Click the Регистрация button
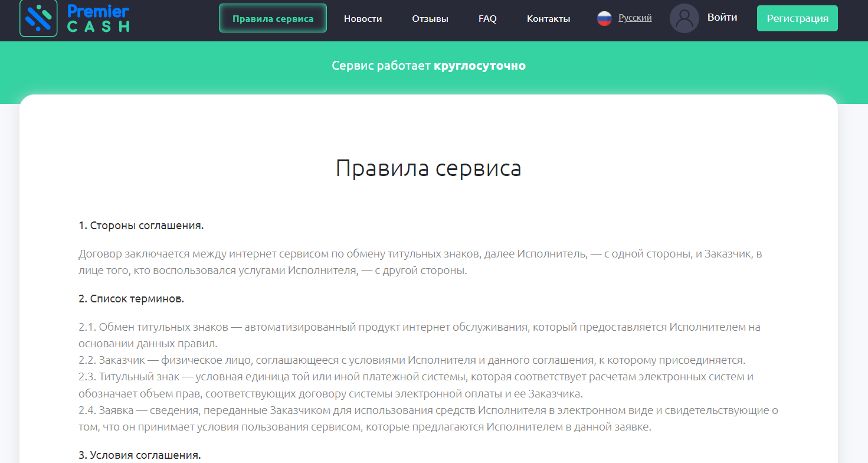 pyautogui.click(x=797, y=18)
